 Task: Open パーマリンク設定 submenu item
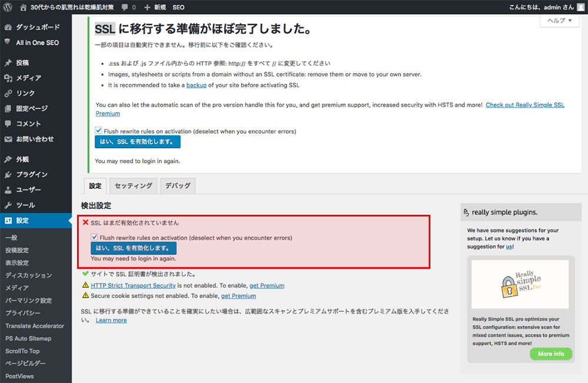(x=28, y=301)
